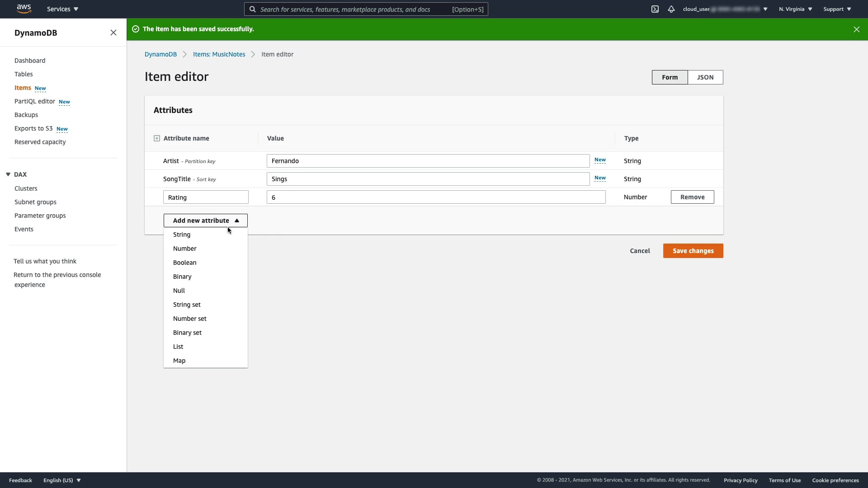Go to the AWS home logo
Viewport: 868px width, 488px height.
click(24, 9)
